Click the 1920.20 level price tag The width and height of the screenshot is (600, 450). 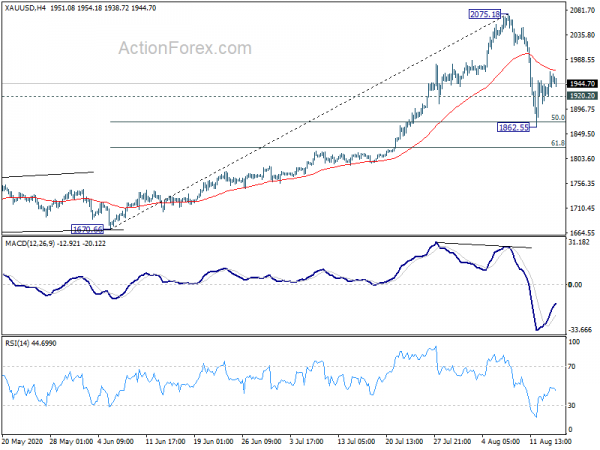coord(582,96)
